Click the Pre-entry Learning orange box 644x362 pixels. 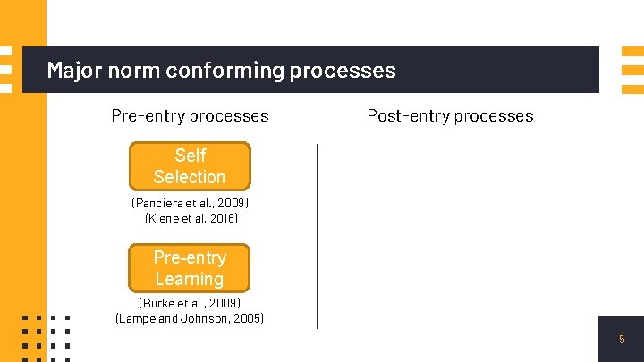point(190,268)
